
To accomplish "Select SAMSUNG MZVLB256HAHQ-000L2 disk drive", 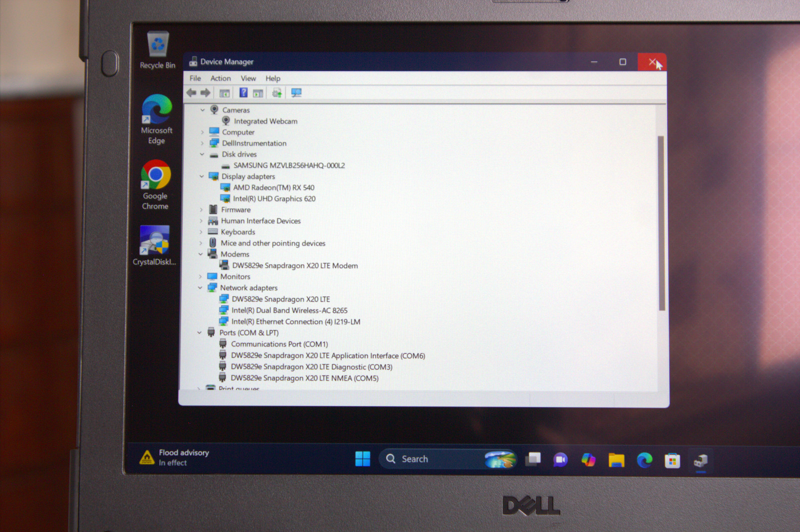I will pos(289,165).
